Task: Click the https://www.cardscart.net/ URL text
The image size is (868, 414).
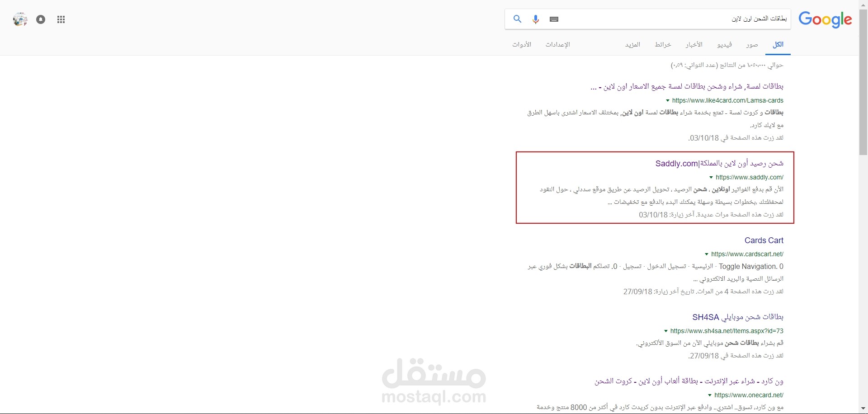Action: tap(747, 254)
